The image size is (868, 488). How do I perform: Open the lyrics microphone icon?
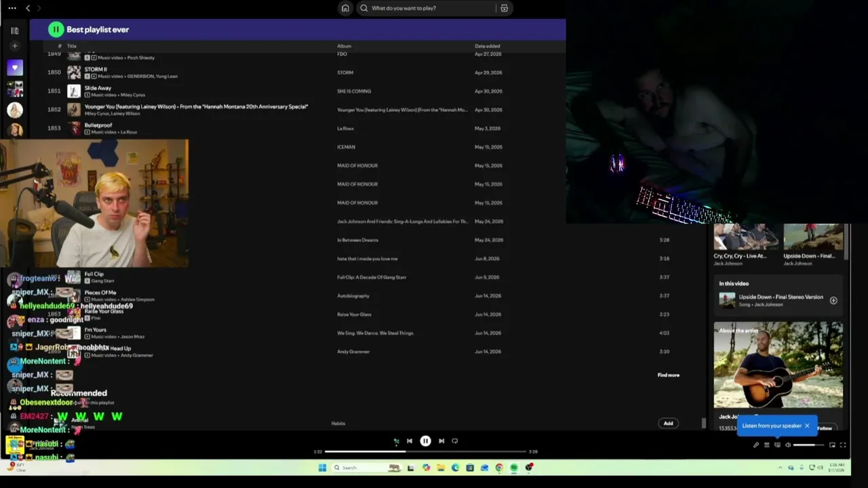(756, 445)
